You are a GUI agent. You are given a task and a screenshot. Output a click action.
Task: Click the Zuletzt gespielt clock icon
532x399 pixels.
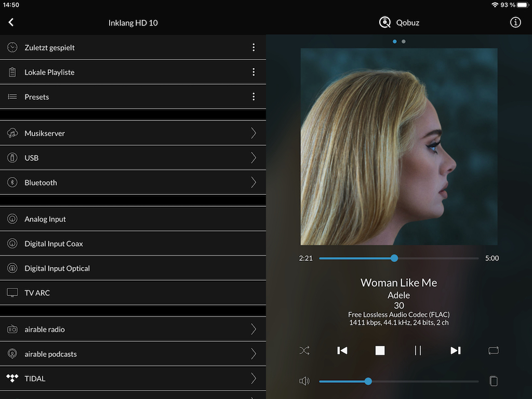[12, 47]
